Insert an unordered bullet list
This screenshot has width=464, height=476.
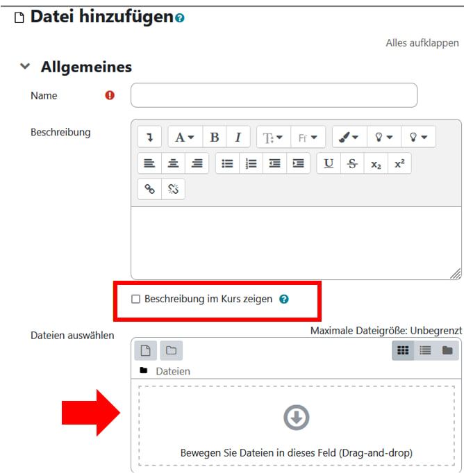(227, 163)
